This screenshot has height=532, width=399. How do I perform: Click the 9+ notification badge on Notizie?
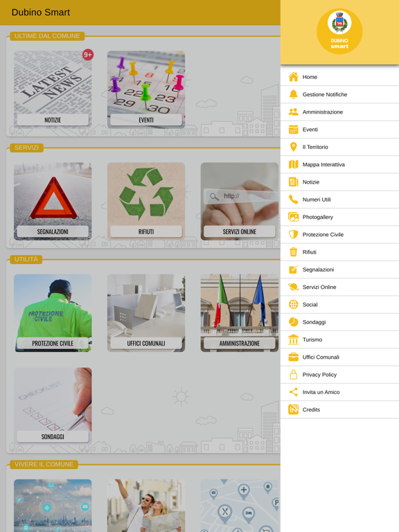(88, 55)
